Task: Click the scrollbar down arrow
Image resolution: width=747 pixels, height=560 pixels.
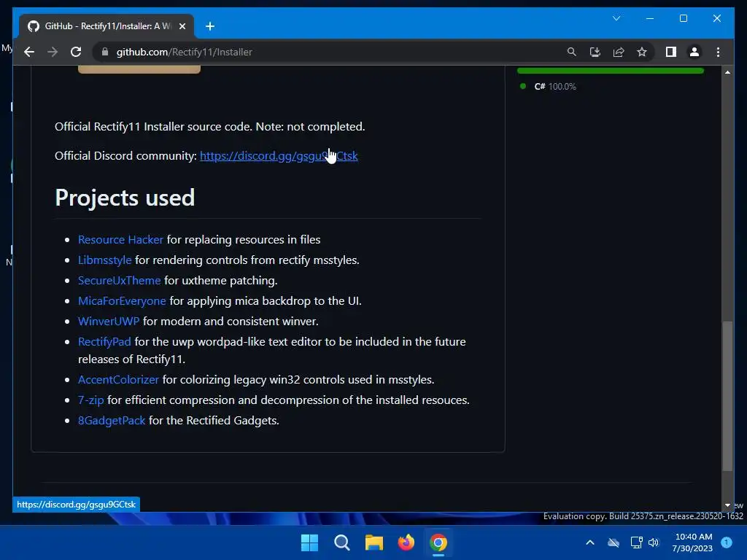Action: click(x=727, y=505)
